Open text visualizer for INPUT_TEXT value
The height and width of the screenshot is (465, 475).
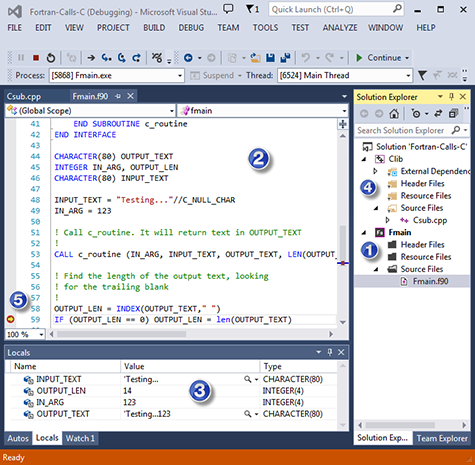tap(247, 379)
